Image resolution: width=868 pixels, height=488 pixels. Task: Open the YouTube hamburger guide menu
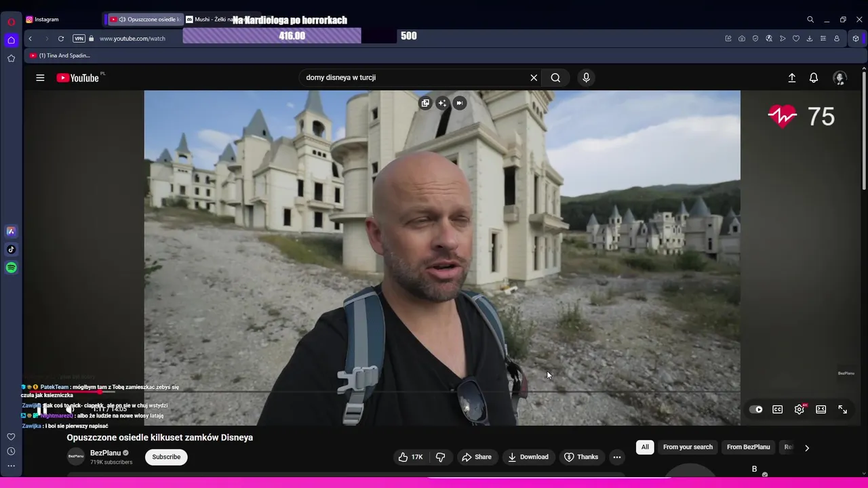[x=40, y=78]
